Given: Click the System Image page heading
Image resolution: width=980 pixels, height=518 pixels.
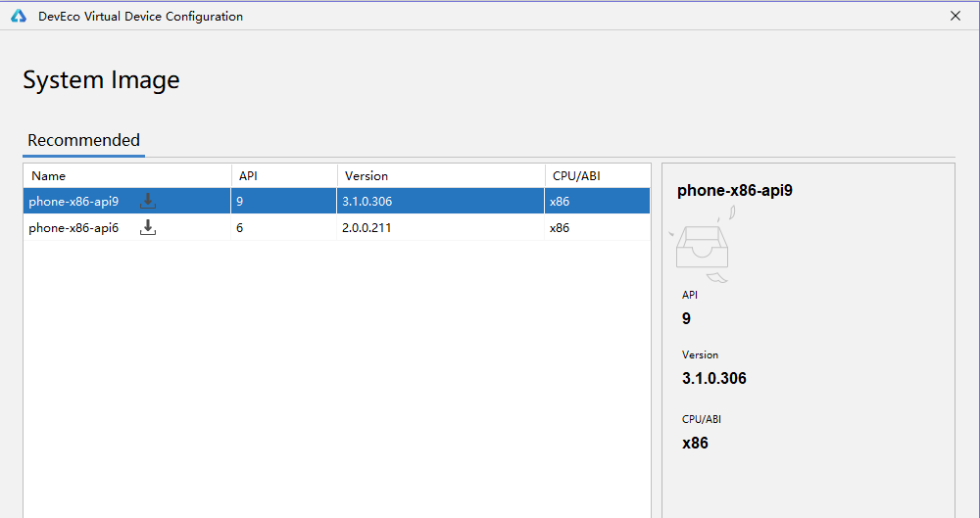Looking at the screenshot, I should click(x=101, y=80).
